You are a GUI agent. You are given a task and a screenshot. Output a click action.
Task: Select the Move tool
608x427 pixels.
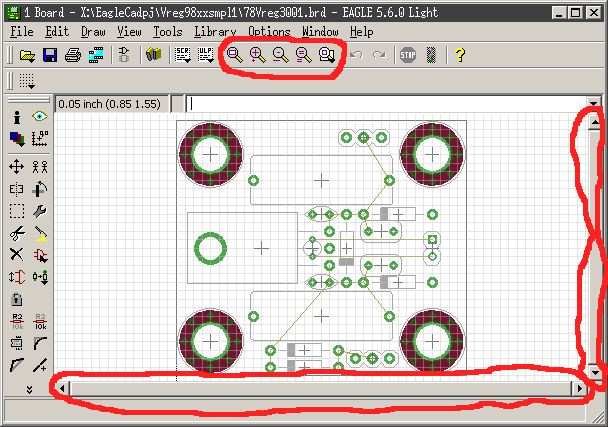pos(16,167)
